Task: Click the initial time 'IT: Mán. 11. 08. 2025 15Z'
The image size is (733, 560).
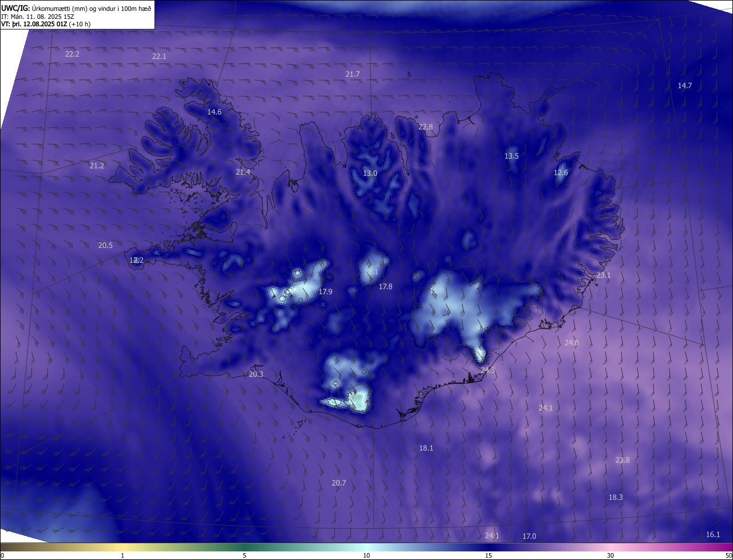Action: (x=39, y=17)
